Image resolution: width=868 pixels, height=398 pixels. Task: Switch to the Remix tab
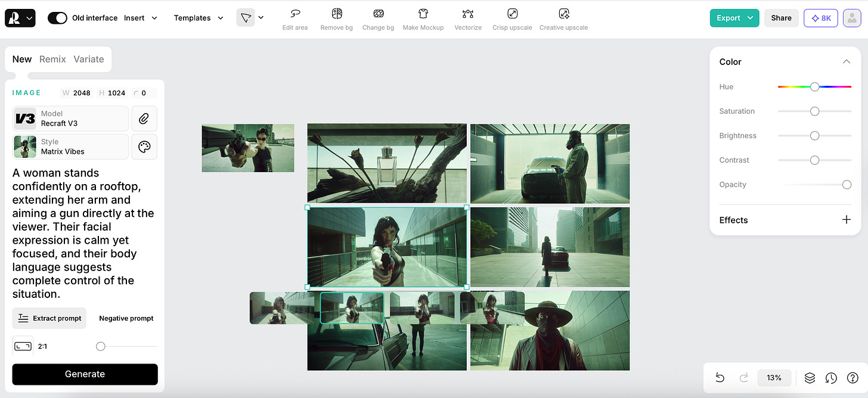click(x=52, y=59)
